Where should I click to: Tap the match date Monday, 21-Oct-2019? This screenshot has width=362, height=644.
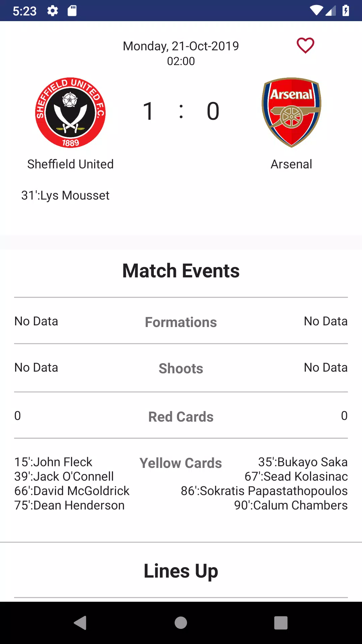click(x=181, y=46)
